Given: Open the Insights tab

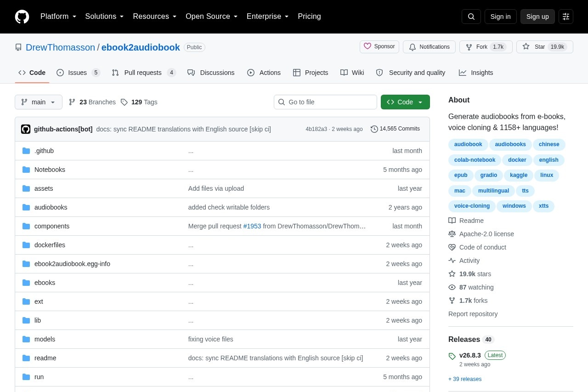Looking at the screenshot, I should 476,73.
